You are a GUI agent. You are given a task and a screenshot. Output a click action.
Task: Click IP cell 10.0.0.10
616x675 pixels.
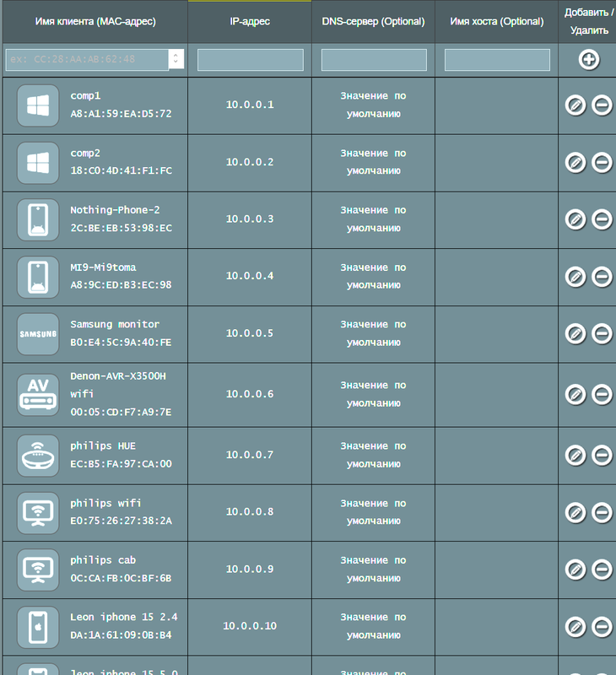point(250,625)
